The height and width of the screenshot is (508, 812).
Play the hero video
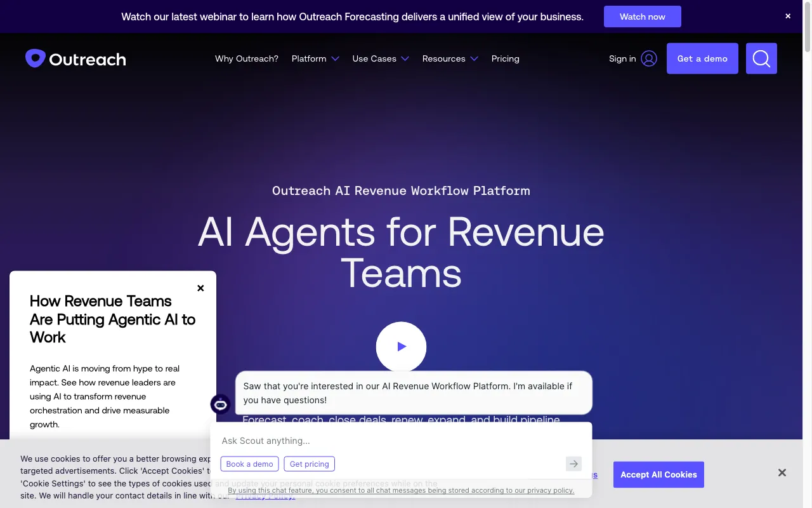coord(401,347)
